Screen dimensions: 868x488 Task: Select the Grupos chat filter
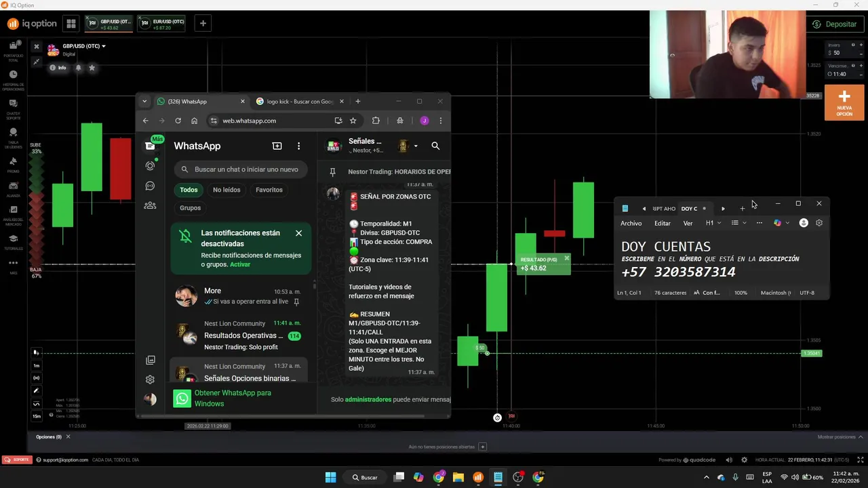click(x=190, y=208)
